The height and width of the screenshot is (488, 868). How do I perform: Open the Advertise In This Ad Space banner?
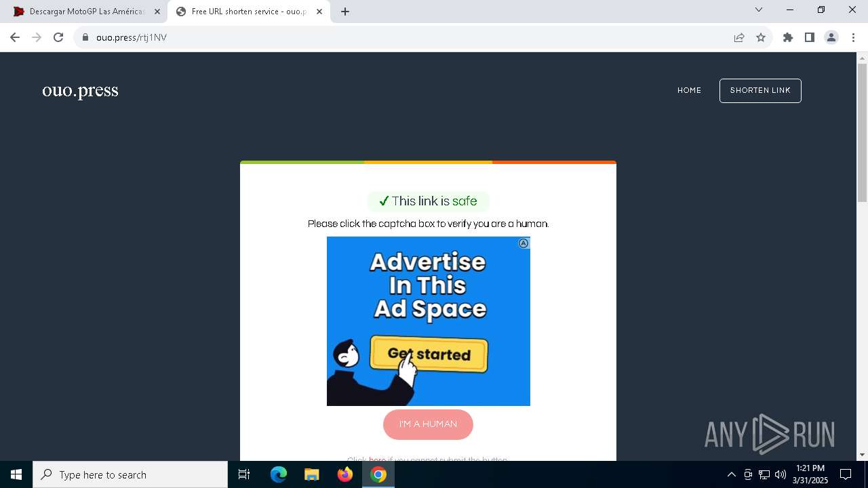coord(429,321)
